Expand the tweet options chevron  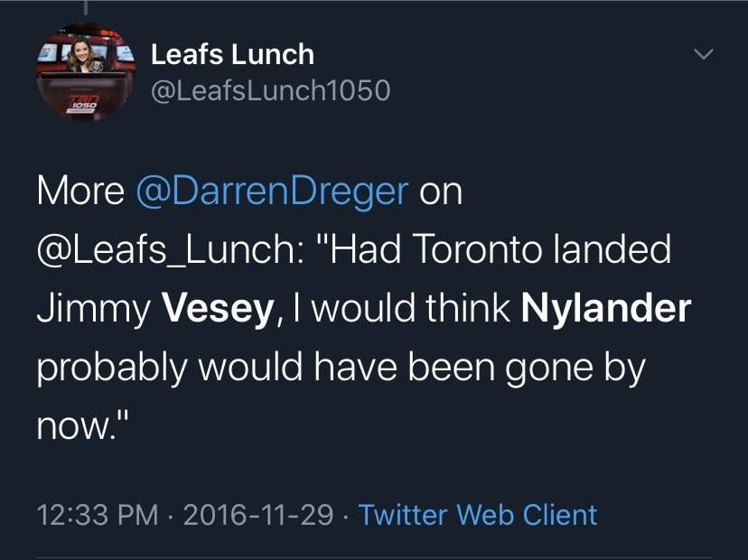coord(703,56)
